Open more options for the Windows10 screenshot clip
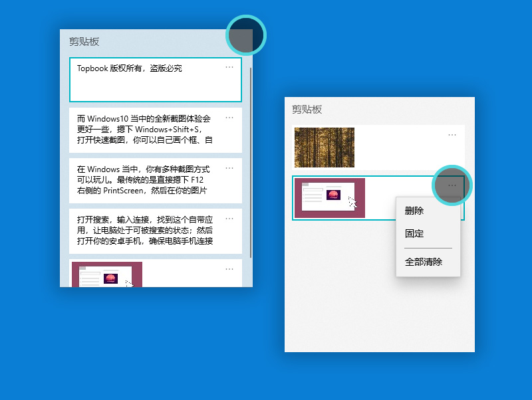The height and width of the screenshot is (400, 532). (x=229, y=118)
